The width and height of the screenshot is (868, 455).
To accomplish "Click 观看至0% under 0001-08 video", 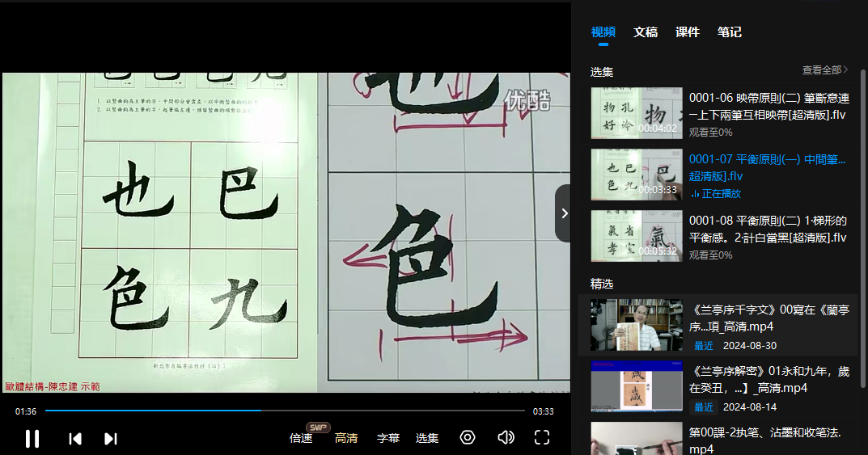I will 711,255.
